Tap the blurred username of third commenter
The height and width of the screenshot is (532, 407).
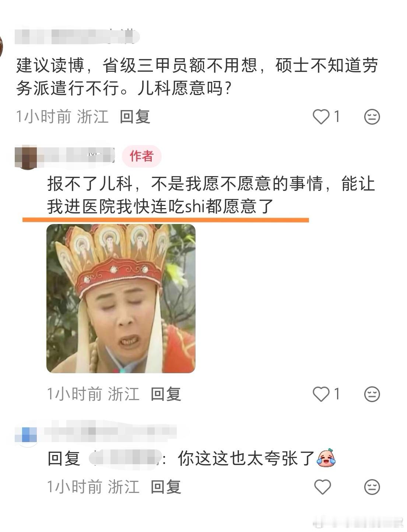pos(110,431)
